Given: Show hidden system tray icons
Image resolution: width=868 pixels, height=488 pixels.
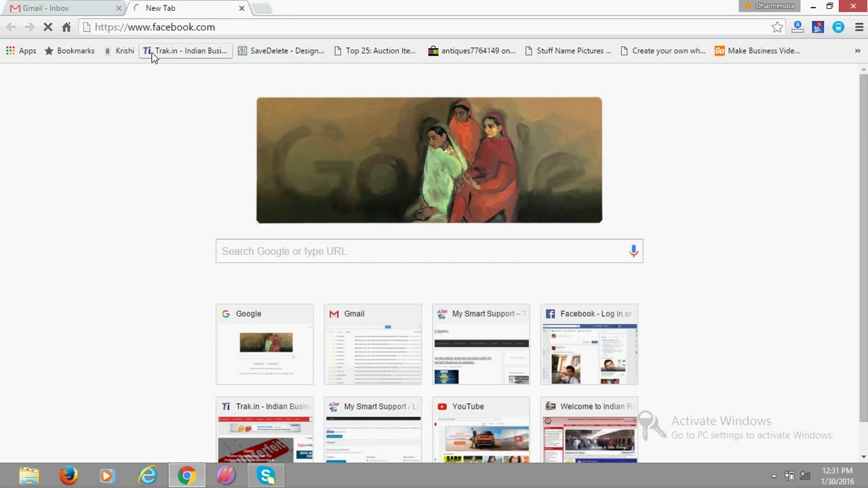Looking at the screenshot, I should coord(774,476).
